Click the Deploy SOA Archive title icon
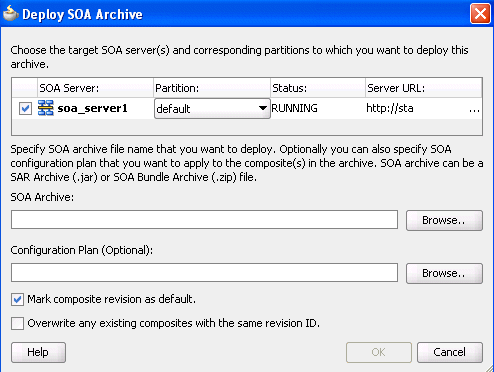Viewport: 494px width, 372px height. tap(10, 14)
